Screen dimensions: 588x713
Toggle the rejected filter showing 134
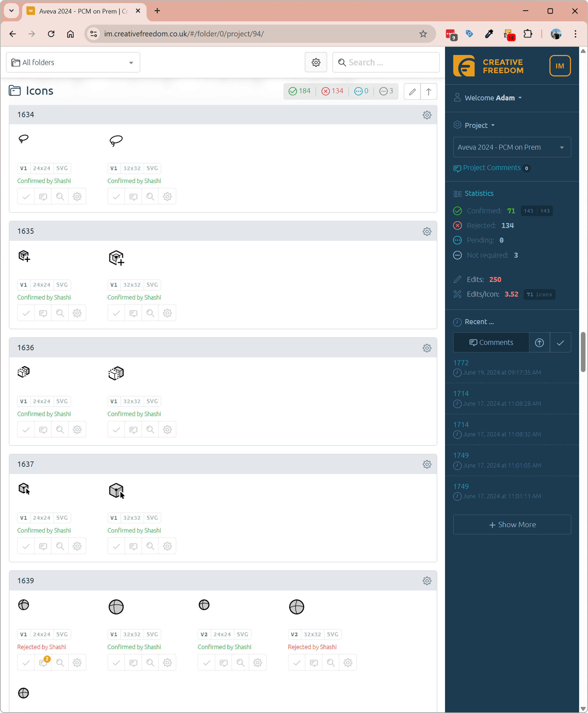(332, 91)
